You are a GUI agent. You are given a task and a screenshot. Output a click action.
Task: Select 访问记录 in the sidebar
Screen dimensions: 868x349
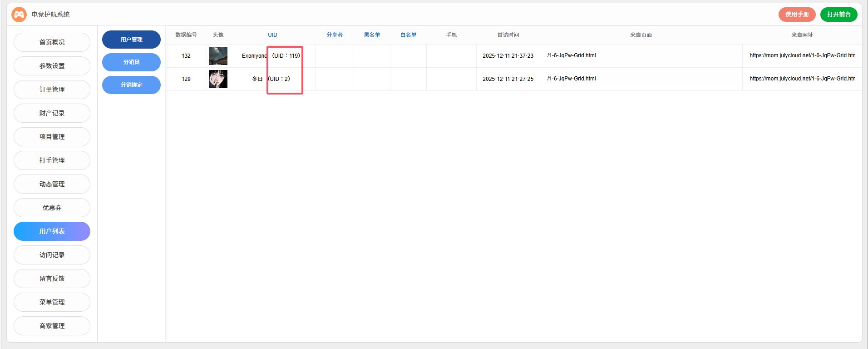(x=52, y=255)
